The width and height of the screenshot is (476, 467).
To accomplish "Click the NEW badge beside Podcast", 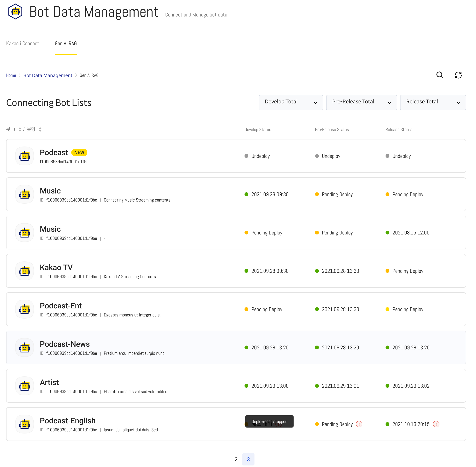I will click(x=79, y=152).
